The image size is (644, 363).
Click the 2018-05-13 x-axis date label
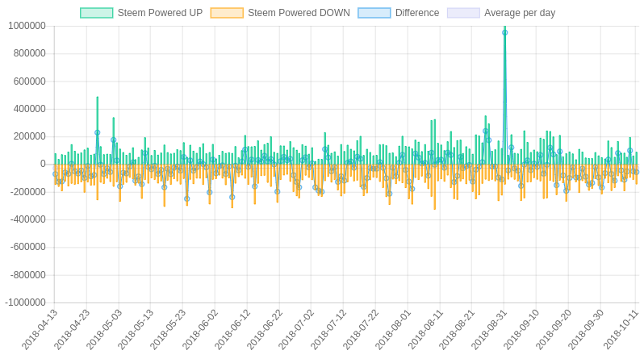click(x=136, y=330)
